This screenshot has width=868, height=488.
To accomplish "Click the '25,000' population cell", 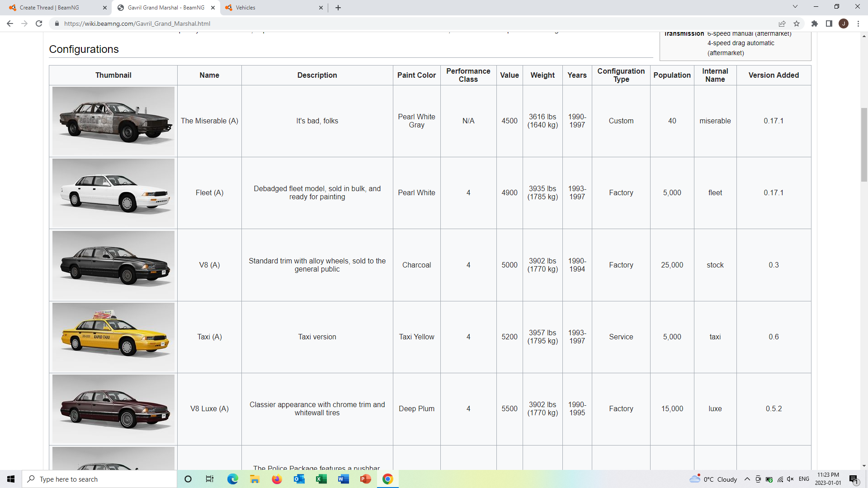I will pos(672,265).
